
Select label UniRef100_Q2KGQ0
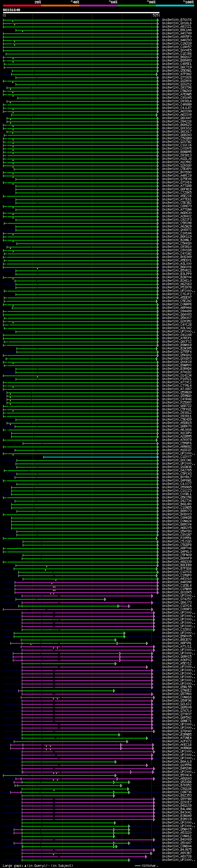tap(177, 166)
